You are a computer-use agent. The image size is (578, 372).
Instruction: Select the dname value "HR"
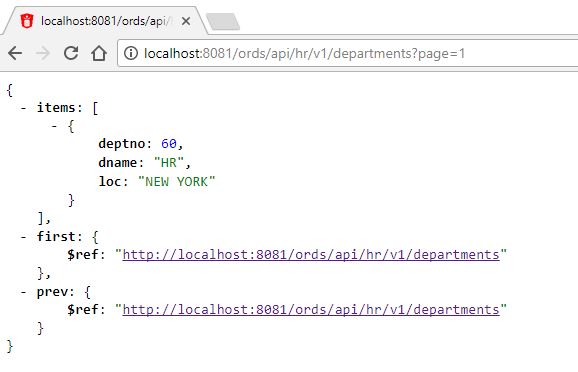pos(168,163)
